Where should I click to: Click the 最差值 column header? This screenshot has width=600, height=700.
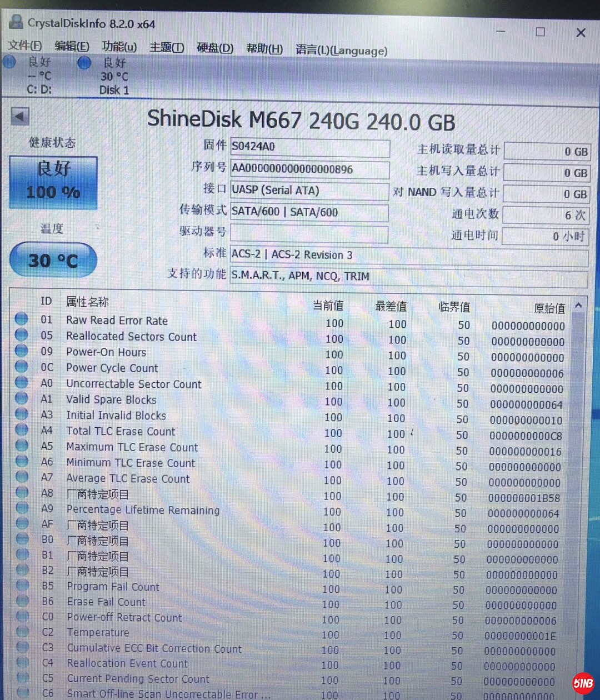[x=391, y=306]
